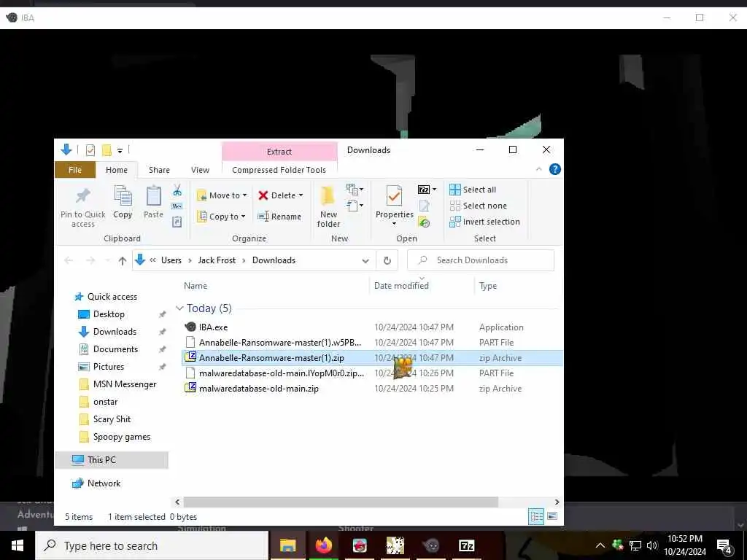Open 7-Zip from the taskbar

[466, 545]
